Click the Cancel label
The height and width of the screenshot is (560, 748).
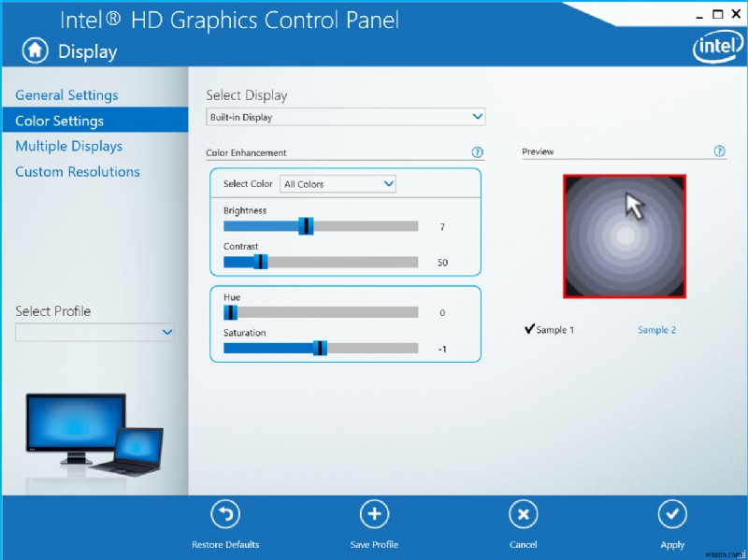pyautogui.click(x=524, y=545)
